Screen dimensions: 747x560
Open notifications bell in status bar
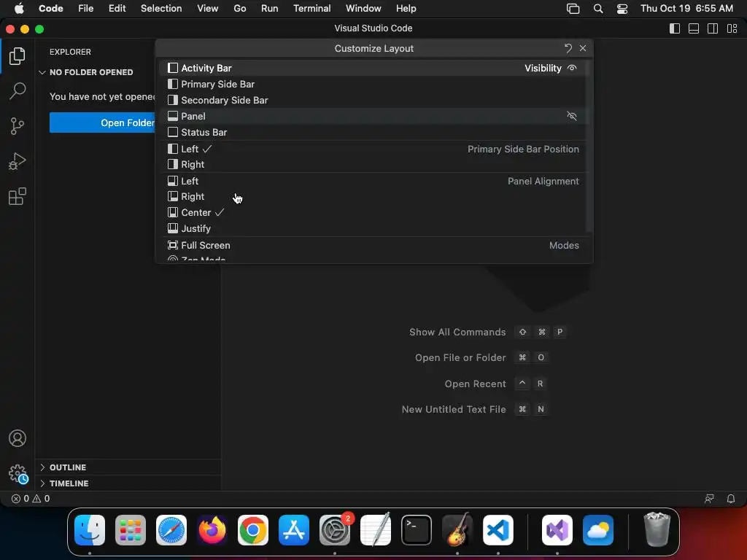coord(731,499)
